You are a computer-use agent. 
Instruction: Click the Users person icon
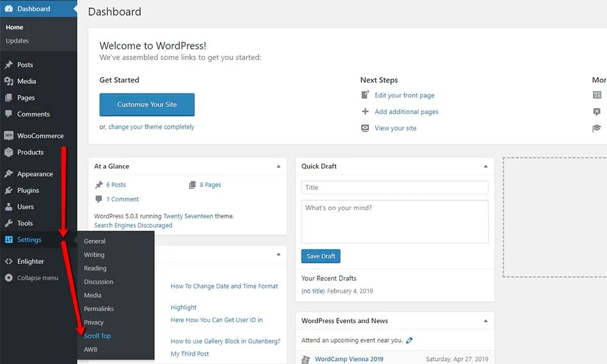[8, 206]
